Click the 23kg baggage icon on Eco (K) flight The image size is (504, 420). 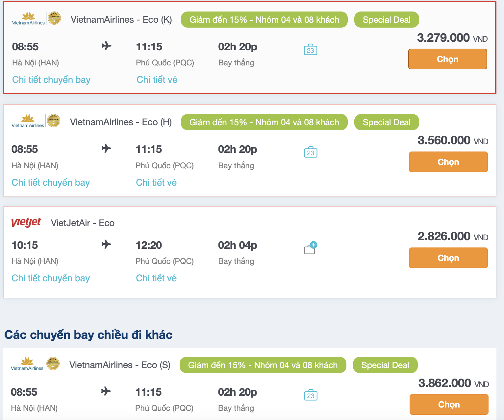[x=310, y=50]
